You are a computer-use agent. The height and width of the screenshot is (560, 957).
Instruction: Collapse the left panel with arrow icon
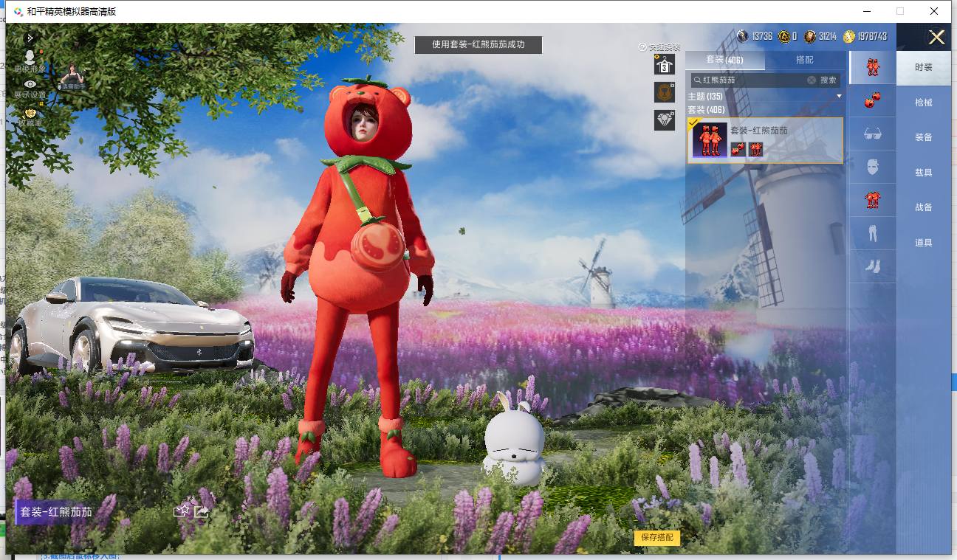click(30, 38)
